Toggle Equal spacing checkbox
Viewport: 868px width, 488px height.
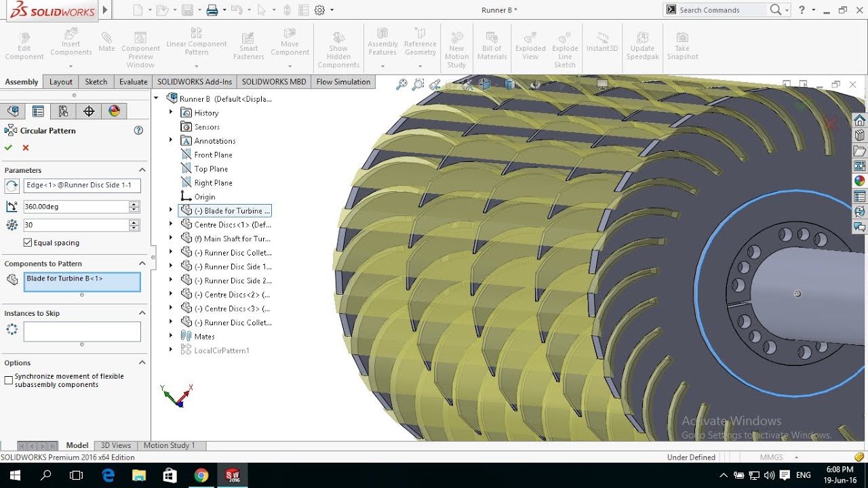[28, 243]
